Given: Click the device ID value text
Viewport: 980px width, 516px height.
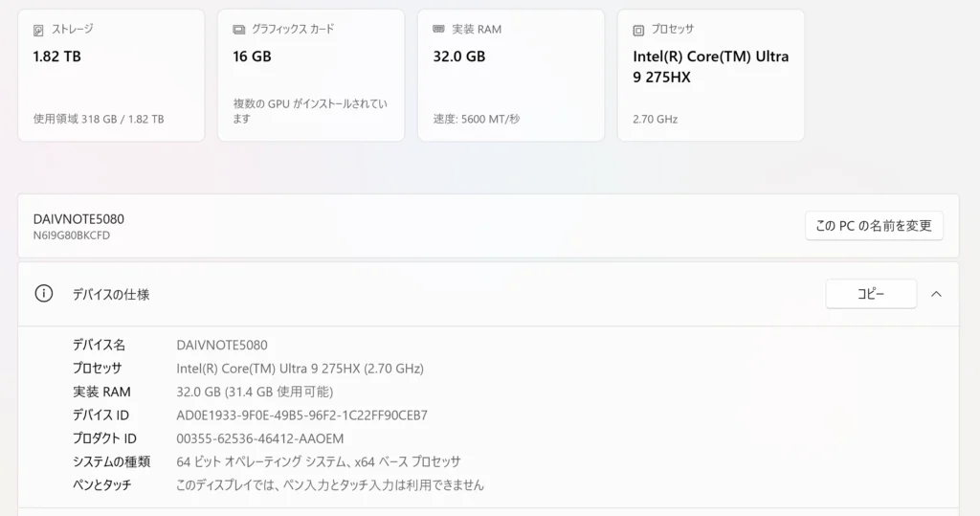Looking at the screenshot, I should (301, 415).
